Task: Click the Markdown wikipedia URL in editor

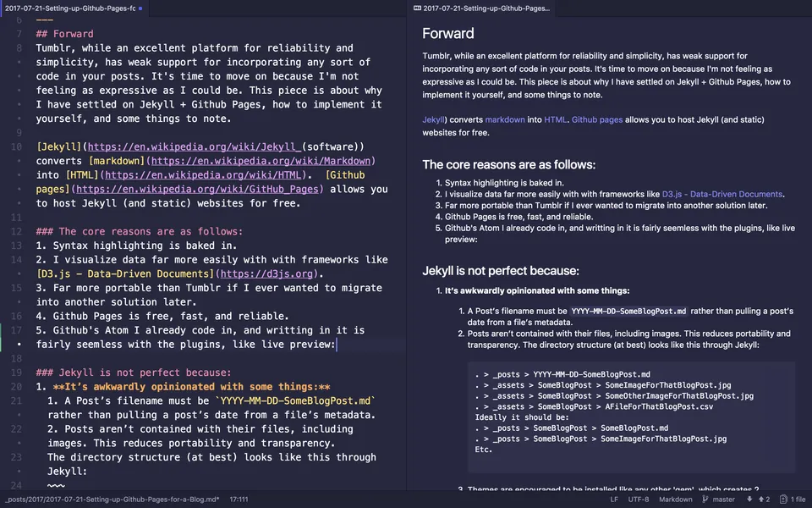Action: (261, 161)
